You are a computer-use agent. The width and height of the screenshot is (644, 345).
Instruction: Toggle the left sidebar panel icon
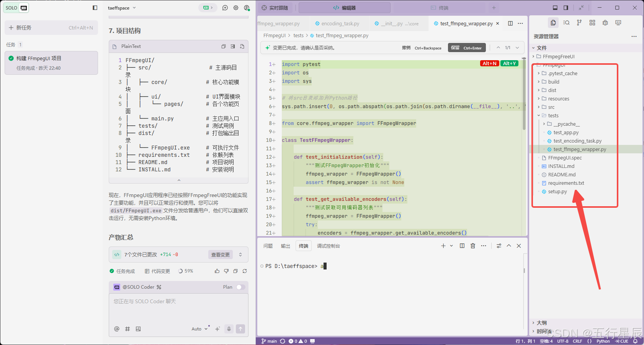95,8
